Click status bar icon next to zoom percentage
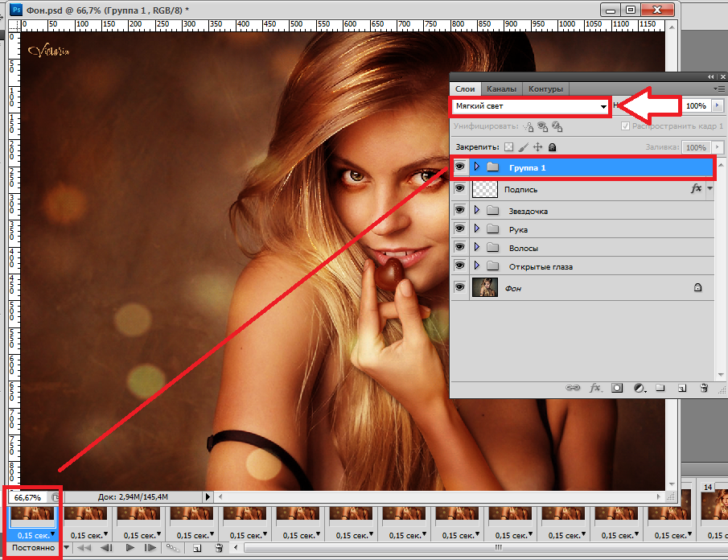728x560 pixels. pyautogui.click(x=56, y=497)
